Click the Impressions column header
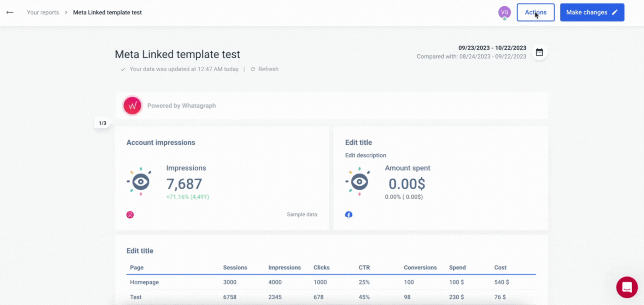 point(285,268)
